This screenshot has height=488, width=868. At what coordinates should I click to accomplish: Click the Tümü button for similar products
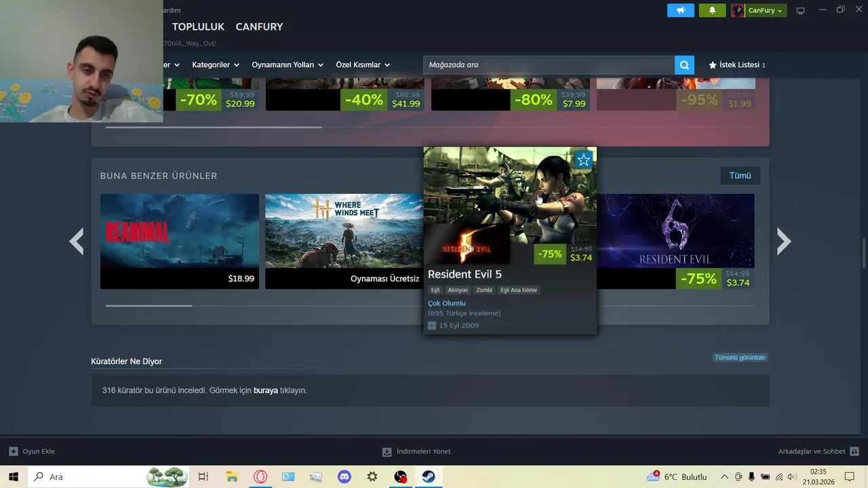click(740, 176)
